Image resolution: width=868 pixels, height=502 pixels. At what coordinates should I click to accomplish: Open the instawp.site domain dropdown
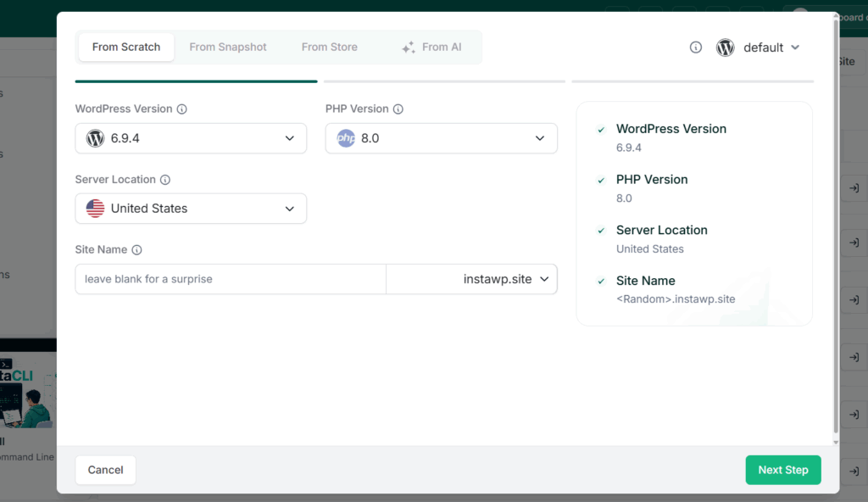pos(471,279)
